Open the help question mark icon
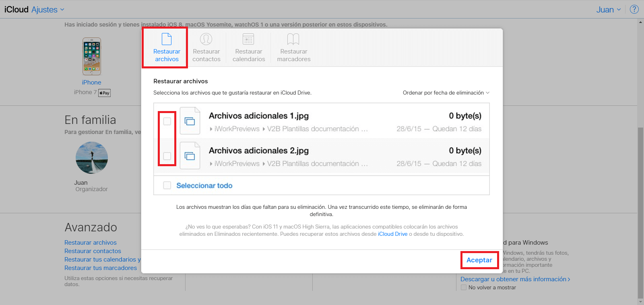This screenshot has height=305, width=644. [x=634, y=9]
